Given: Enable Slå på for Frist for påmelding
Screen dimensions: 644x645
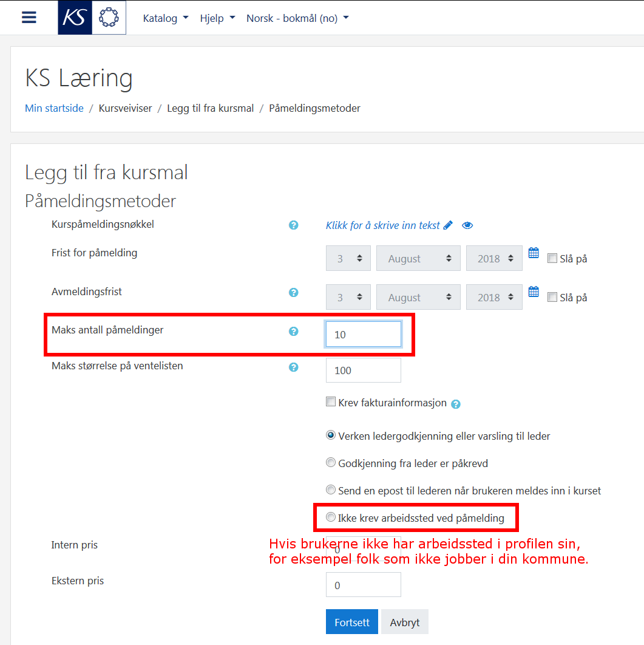Looking at the screenshot, I should click(x=552, y=258).
